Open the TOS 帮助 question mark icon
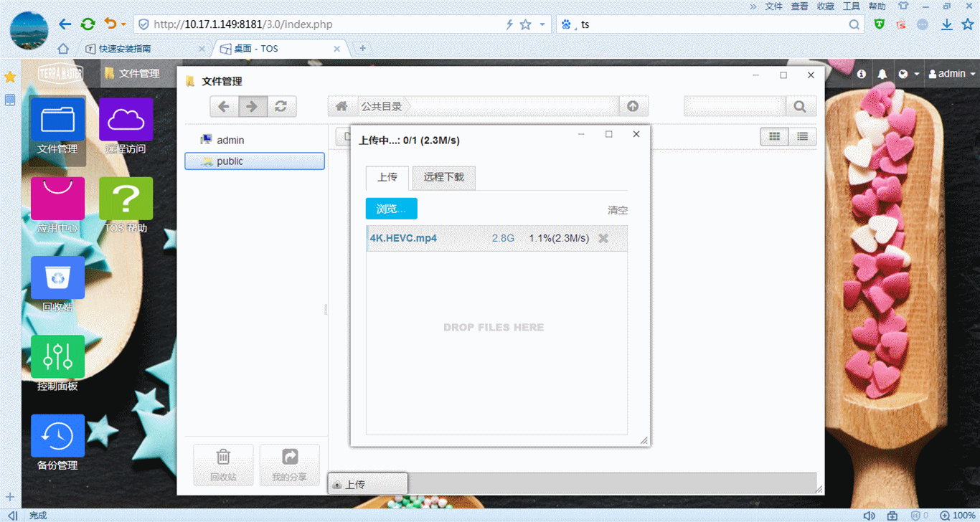Viewport: 980px width, 522px height. point(126,199)
